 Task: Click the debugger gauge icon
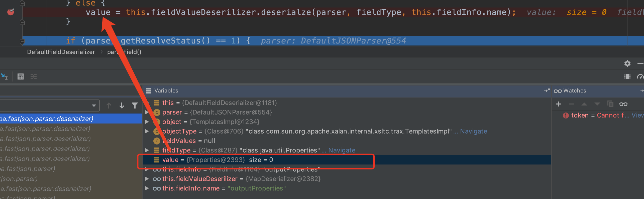[x=640, y=76]
